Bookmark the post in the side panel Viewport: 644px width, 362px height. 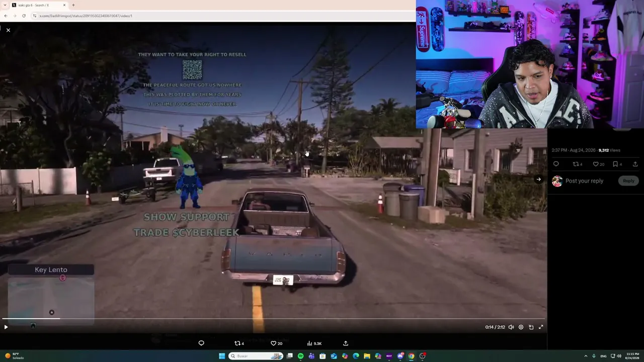coord(617,164)
